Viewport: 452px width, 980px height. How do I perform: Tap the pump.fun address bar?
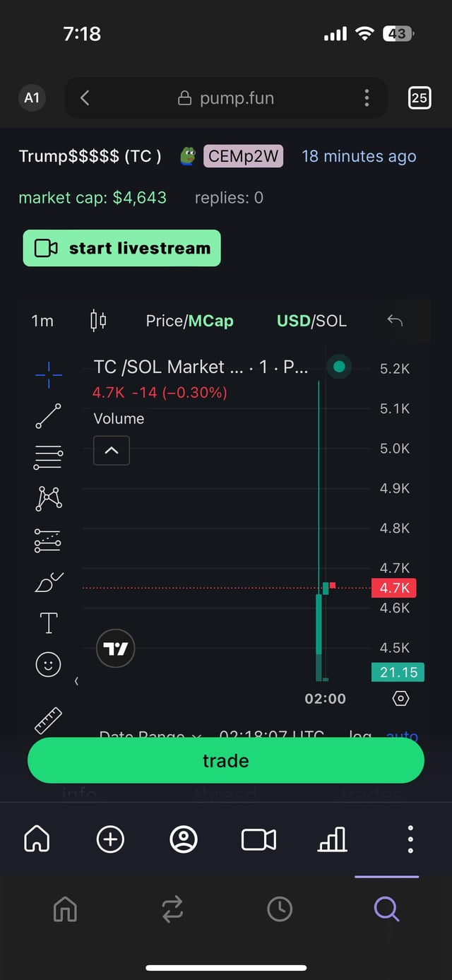click(226, 98)
